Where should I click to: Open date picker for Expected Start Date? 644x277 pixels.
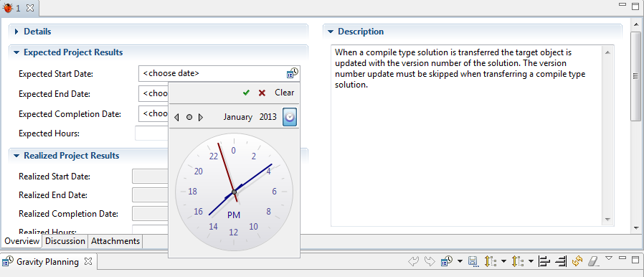point(293,73)
